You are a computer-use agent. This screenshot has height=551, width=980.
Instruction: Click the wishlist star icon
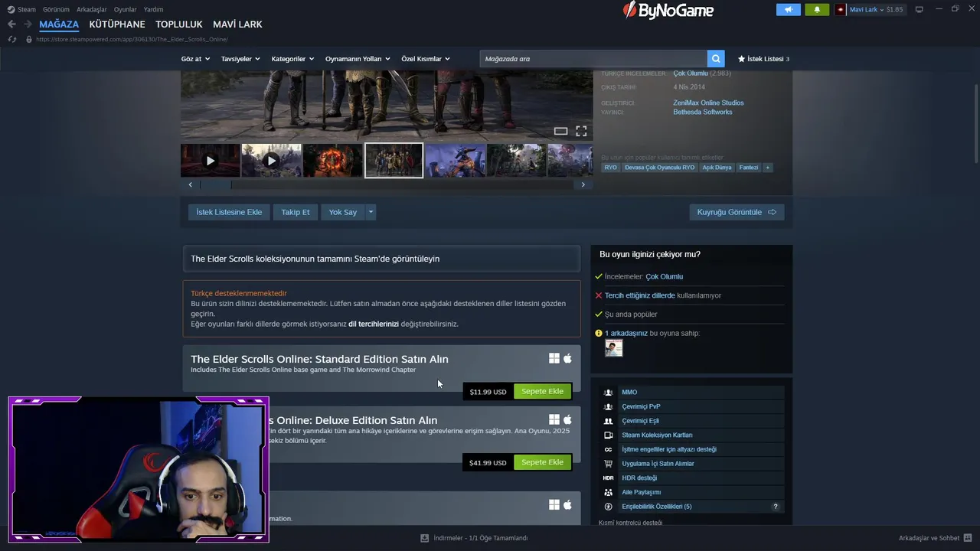[741, 59]
